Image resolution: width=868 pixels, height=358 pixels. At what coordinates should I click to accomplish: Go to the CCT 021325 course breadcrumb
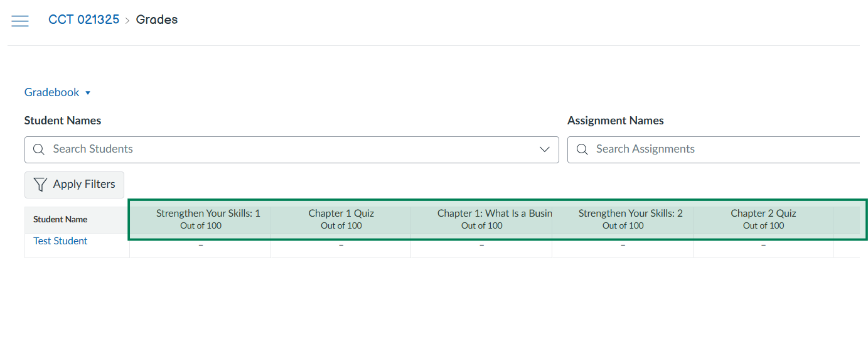83,19
